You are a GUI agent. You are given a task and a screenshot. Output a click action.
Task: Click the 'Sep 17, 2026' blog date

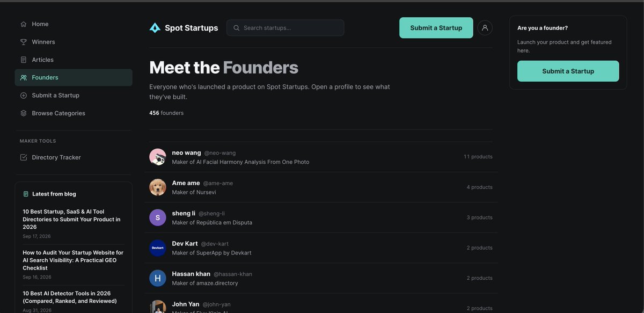(36, 236)
